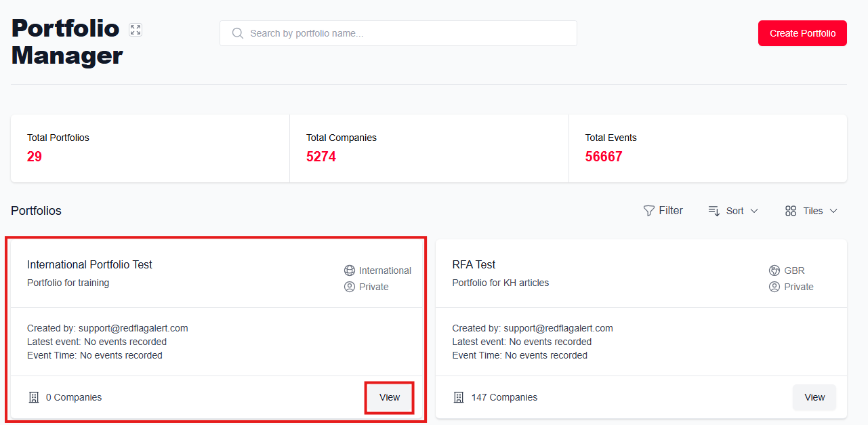Click the Private user icon on International Portfolio
868x425 pixels.
pos(350,287)
